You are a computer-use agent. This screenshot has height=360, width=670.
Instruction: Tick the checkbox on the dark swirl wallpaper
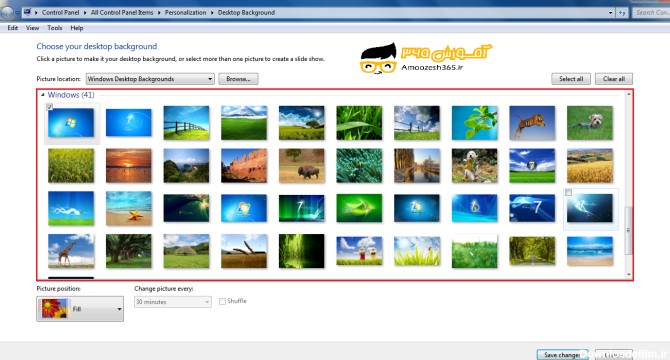568,193
